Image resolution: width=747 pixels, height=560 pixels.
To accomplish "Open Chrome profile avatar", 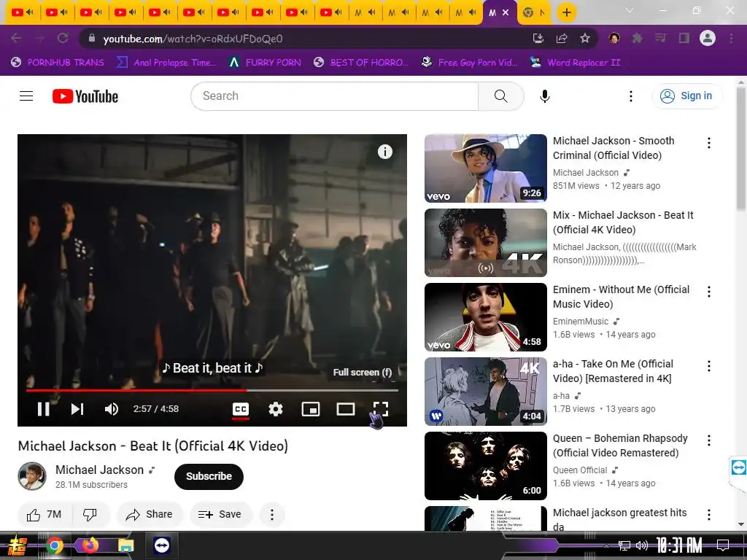I will coord(708,38).
